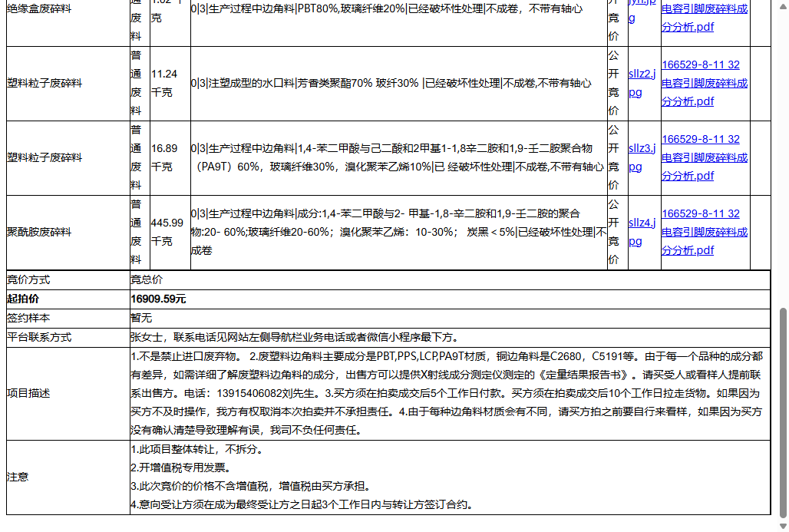Open the PDF link in the 16.89 千克 row
789x532 pixels.
pos(705,157)
